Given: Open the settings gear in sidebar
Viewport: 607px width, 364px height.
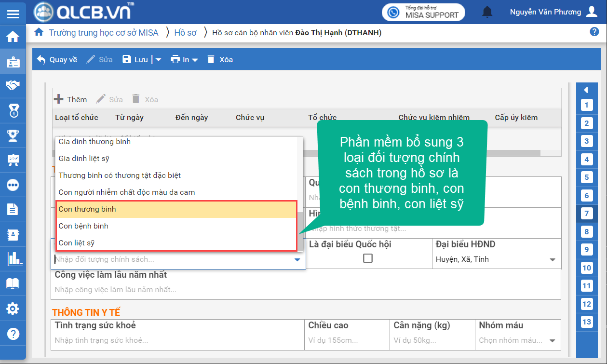Looking at the screenshot, I should (13, 309).
